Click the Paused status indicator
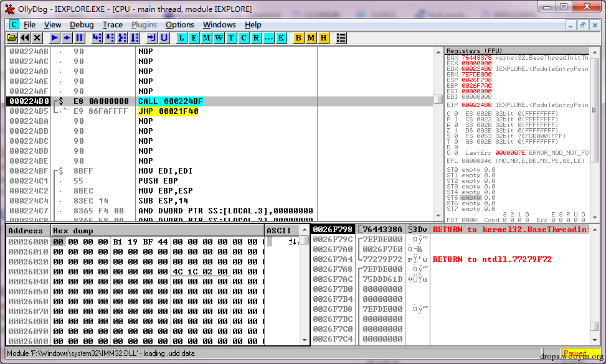The image size is (606, 364). pos(575,353)
